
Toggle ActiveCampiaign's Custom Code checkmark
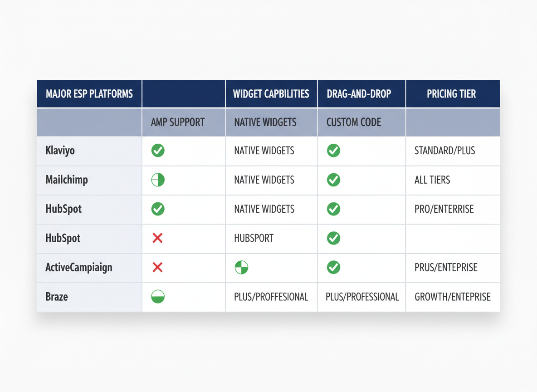tap(333, 268)
